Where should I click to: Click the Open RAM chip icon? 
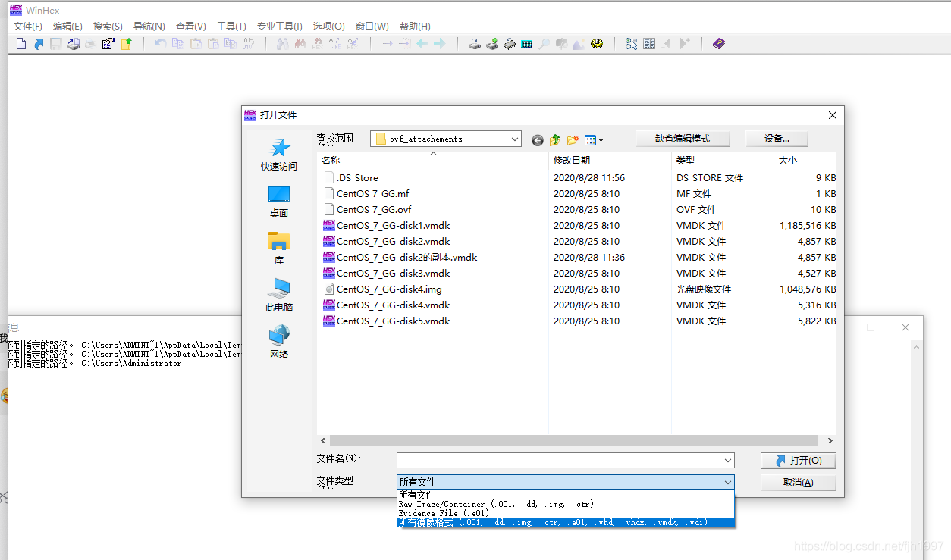tap(510, 44)
